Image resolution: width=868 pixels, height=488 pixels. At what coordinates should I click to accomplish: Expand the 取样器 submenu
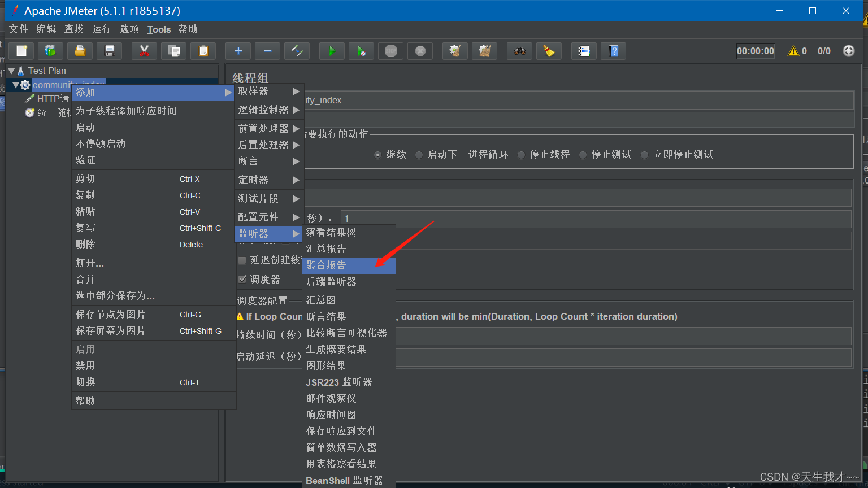[x=269, y=91]
